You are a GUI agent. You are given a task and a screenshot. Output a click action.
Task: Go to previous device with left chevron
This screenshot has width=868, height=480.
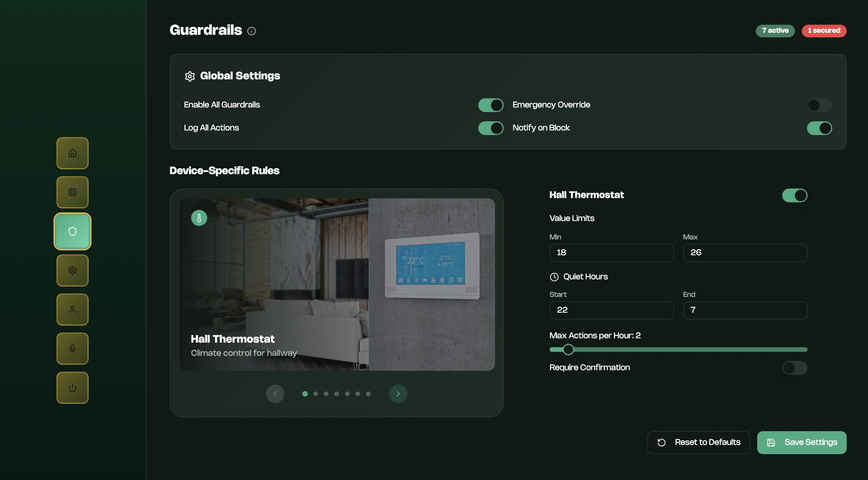click(275, 393)
